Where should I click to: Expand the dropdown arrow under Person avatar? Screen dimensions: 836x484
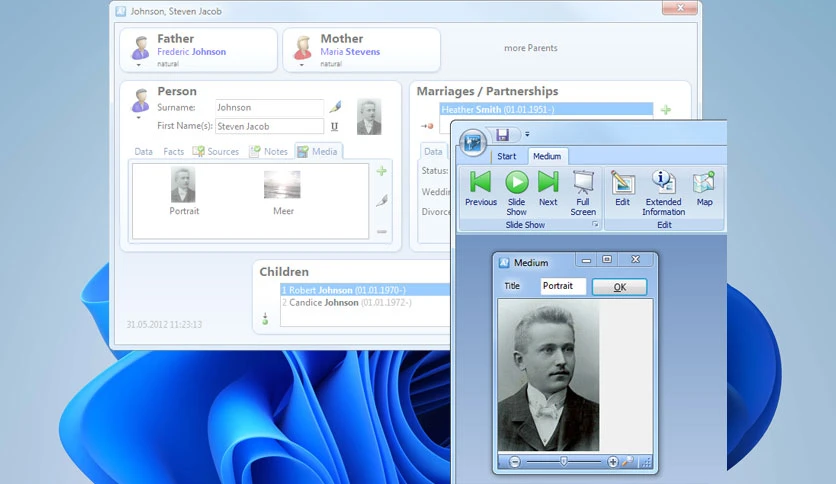point(139,117)
